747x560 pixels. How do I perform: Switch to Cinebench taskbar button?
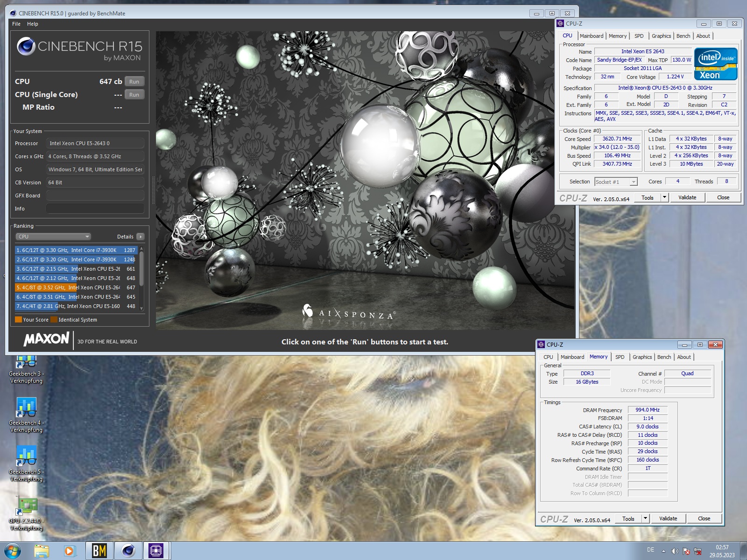(x=128, y=551)
